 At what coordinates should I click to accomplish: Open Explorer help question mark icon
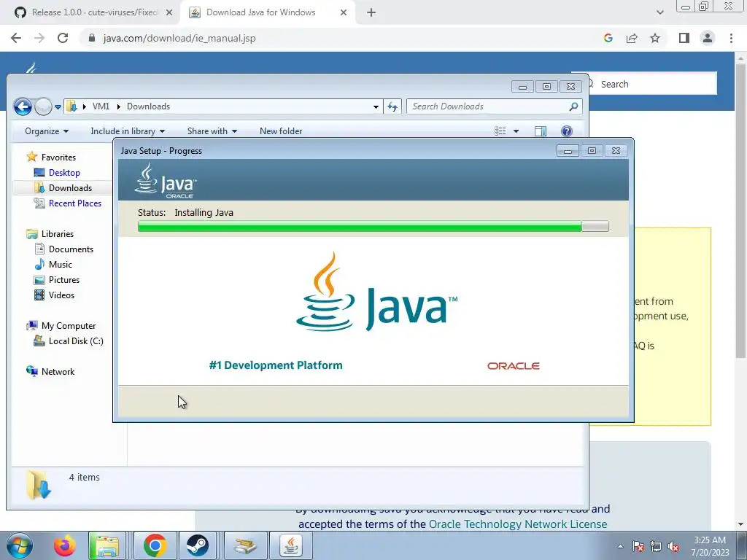pos(566,131)
